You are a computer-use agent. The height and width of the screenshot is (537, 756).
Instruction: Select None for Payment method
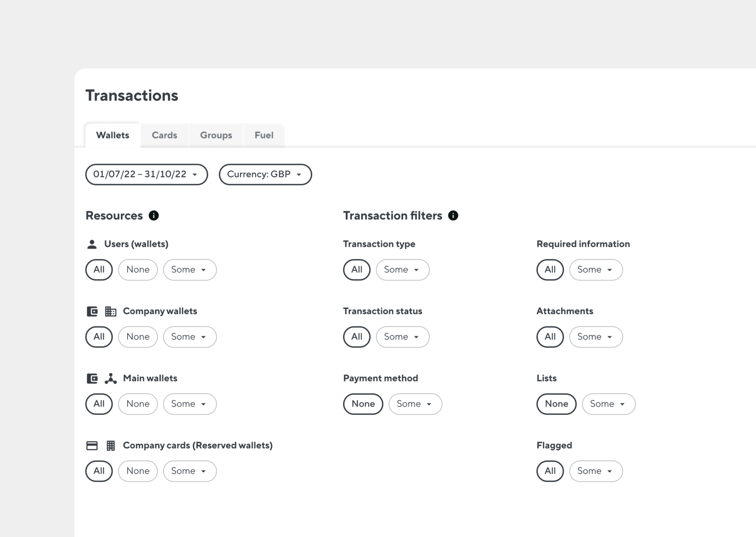click(363, 404)
